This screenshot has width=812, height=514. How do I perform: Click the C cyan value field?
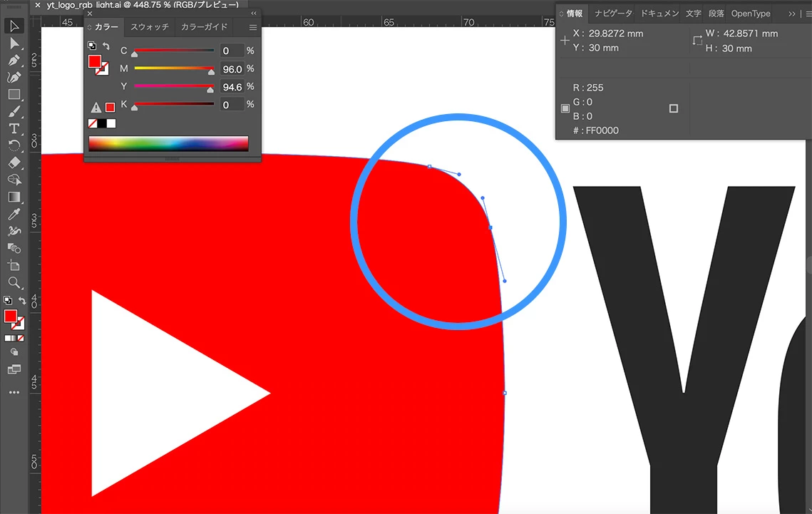click(232, 51)
